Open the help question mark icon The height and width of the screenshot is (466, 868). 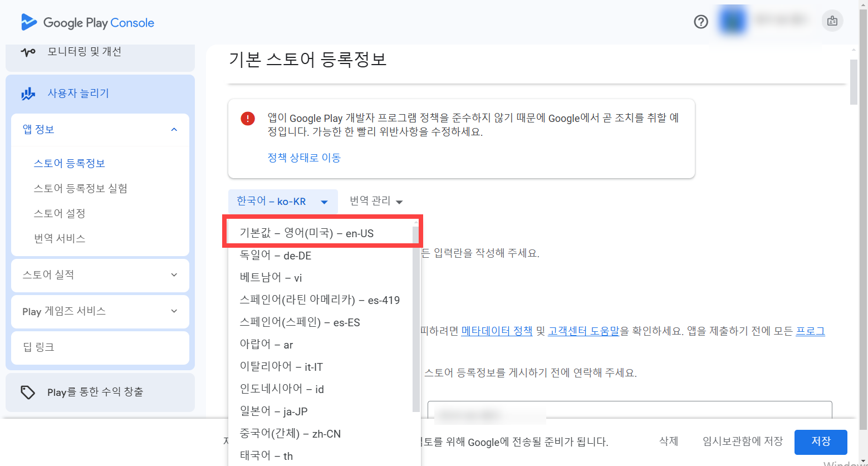701,22
